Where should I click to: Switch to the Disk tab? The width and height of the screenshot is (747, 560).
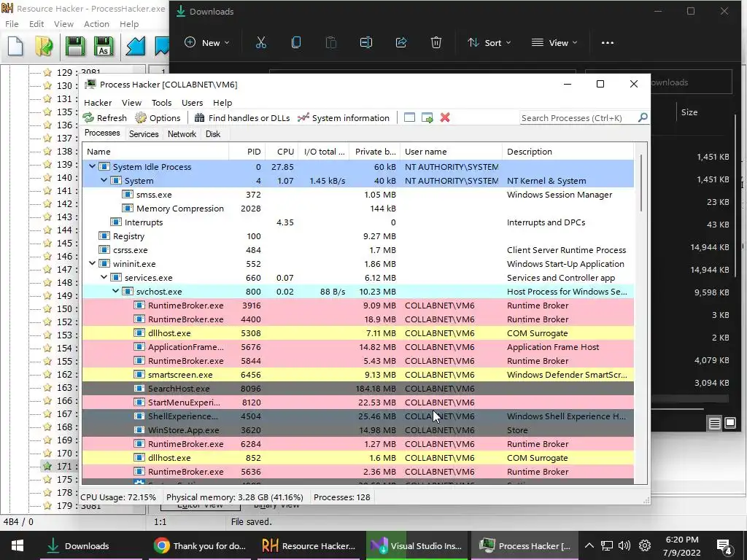tap(212, 134)
